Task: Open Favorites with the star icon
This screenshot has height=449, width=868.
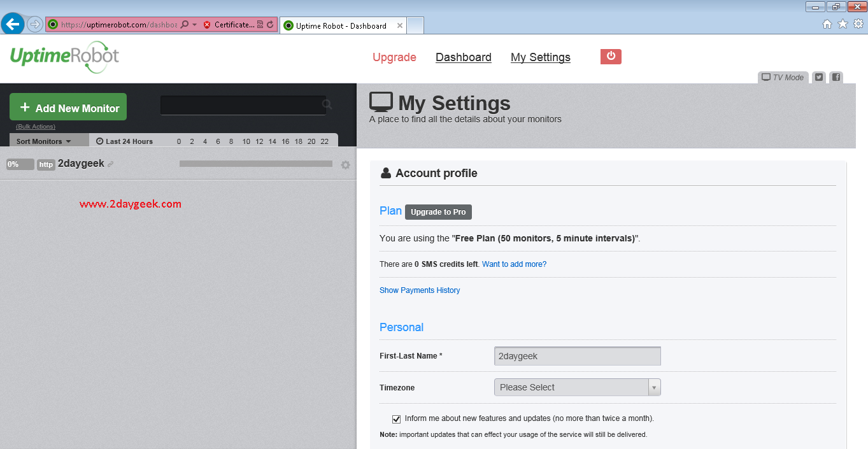Action: (843, 24)
